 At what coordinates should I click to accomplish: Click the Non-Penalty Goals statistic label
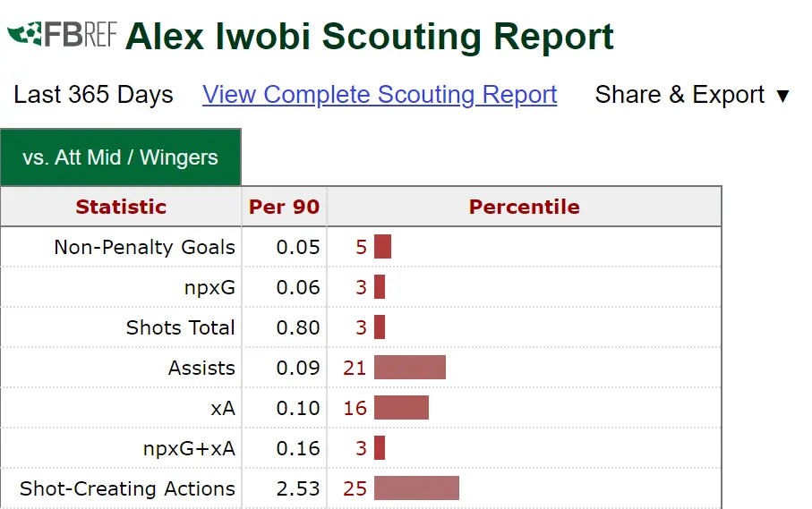(x=144, y=247)
